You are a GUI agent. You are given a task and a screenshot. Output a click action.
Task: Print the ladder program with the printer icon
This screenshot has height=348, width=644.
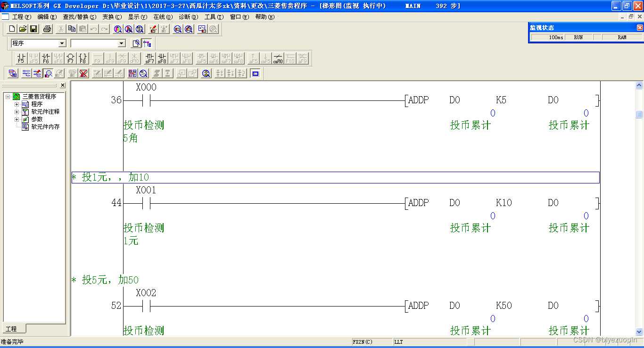tap(47, 29)
